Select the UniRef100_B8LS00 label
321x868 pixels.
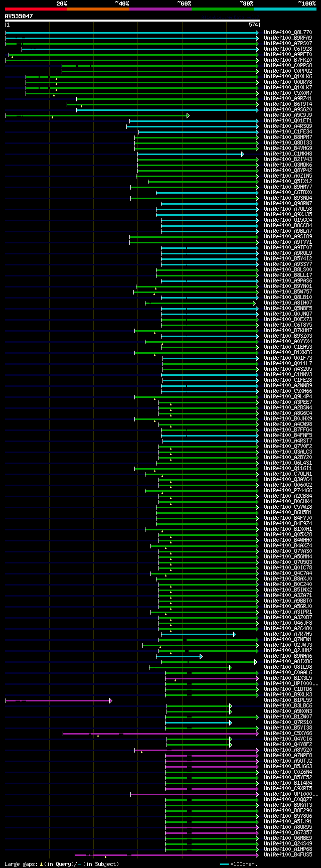(288, 270)
